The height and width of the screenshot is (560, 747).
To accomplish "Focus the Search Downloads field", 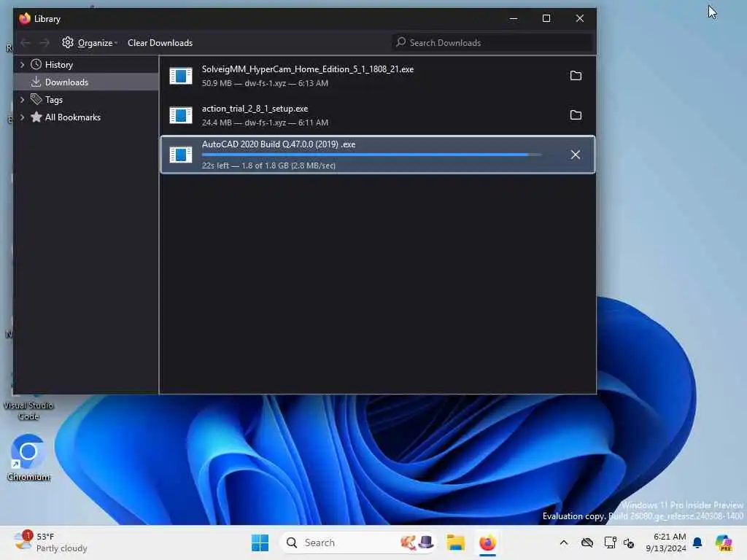I will pos(492,42).
